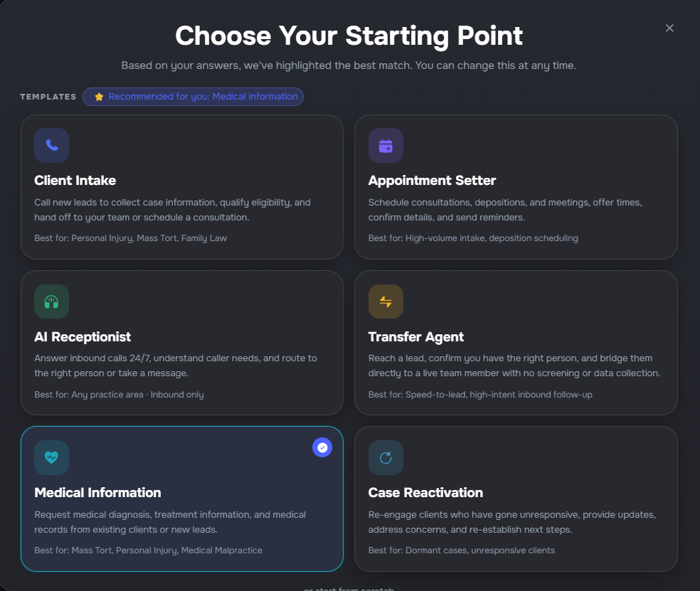The width and height of the screenshot is (700, 591).
Task: Click the Client Intake description text
Action: click(172, 209)
